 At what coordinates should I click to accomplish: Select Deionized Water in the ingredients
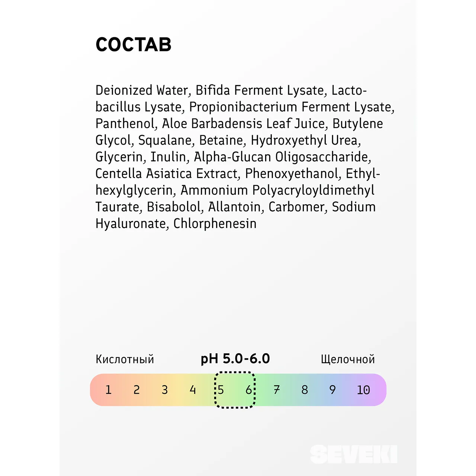point(142,90)
